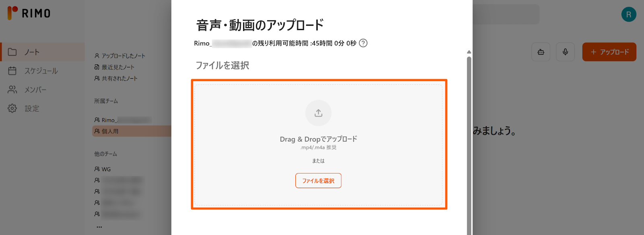The height and width of the screenshot is (235, 644).
Task: Click the スケジュール calendar icon
Action: click(x=12, y=71)
